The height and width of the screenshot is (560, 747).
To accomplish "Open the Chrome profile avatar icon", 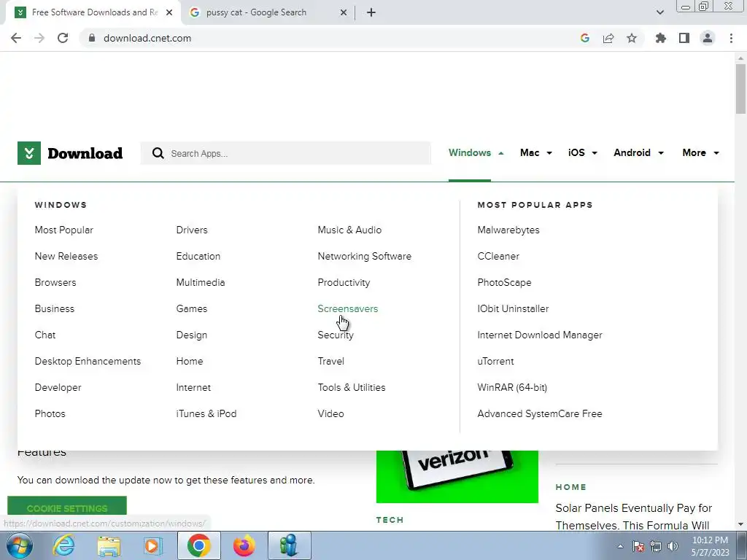I will [708, 38].
